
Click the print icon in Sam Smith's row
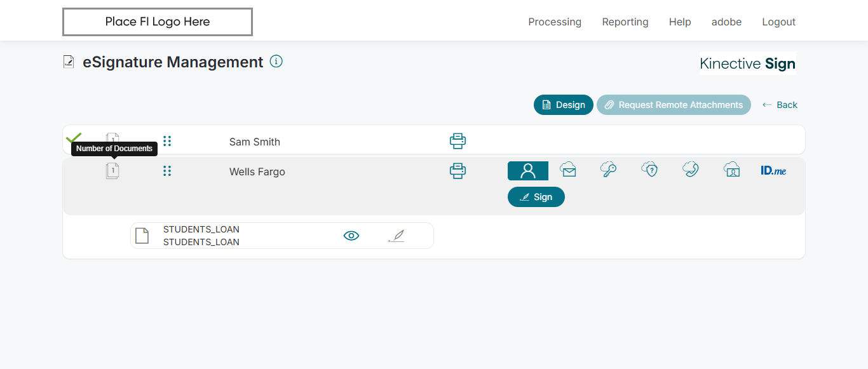tap(458, 141)
